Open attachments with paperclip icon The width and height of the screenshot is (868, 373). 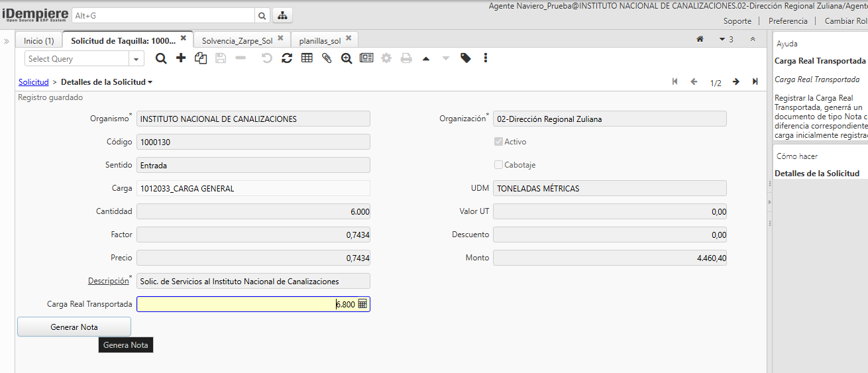pyautogui.click(x=327, y=58)
